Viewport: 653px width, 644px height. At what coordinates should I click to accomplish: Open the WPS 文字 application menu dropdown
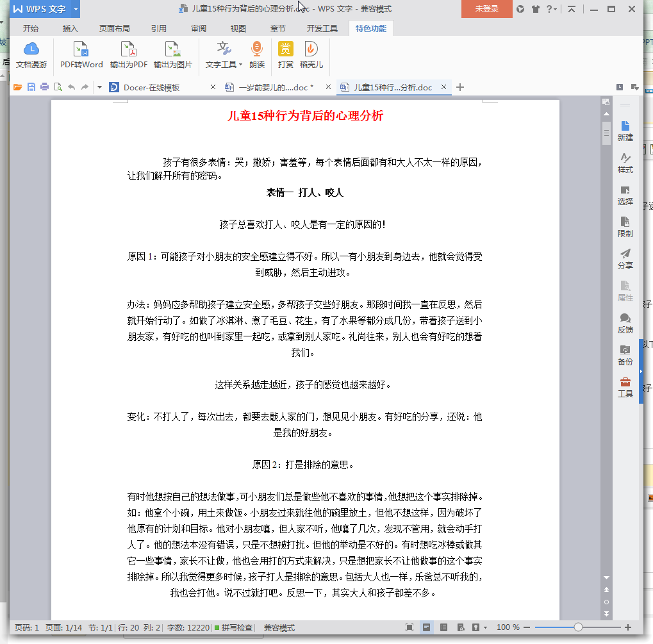pos(76,9)
